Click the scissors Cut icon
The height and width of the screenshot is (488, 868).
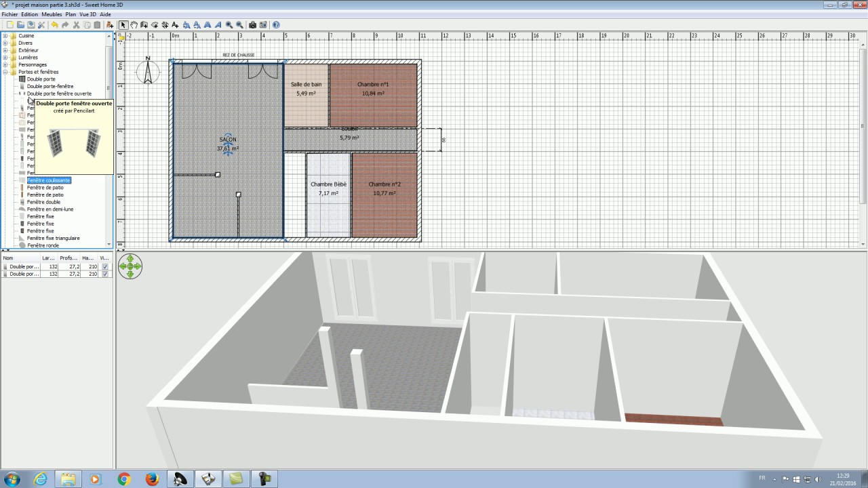point(76,25)
